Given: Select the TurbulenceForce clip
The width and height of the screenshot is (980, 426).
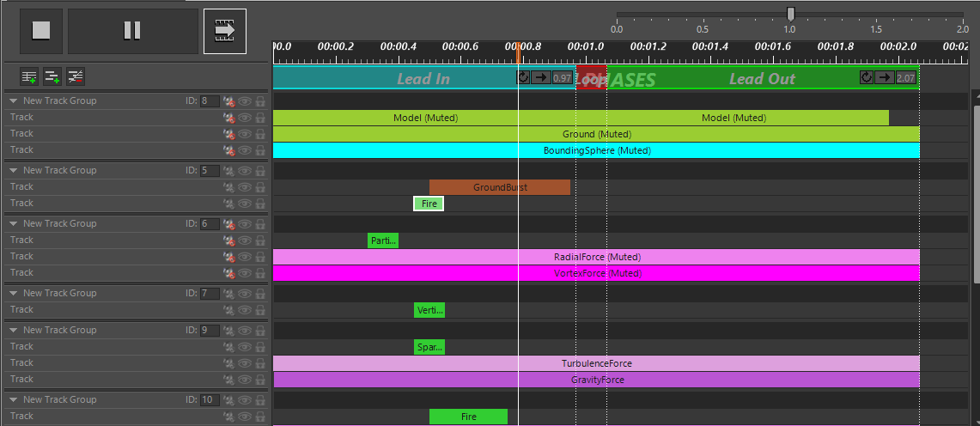Looking at the screenshot, I should [x=596, y=363].
